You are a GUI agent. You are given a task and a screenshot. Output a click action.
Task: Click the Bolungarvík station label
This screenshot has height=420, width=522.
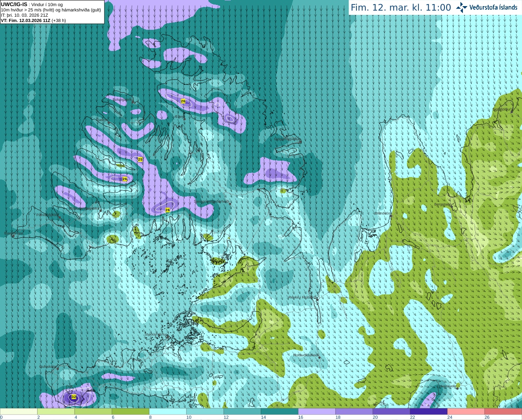[122, 99]
